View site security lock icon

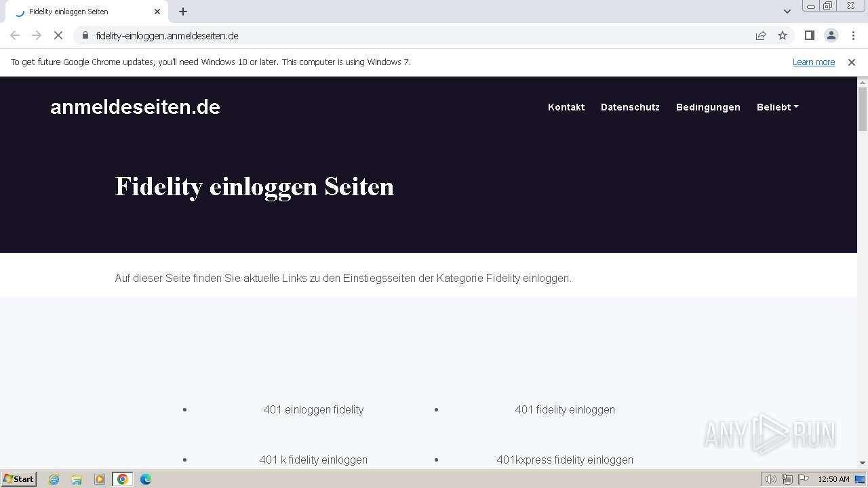click(85, 35)
